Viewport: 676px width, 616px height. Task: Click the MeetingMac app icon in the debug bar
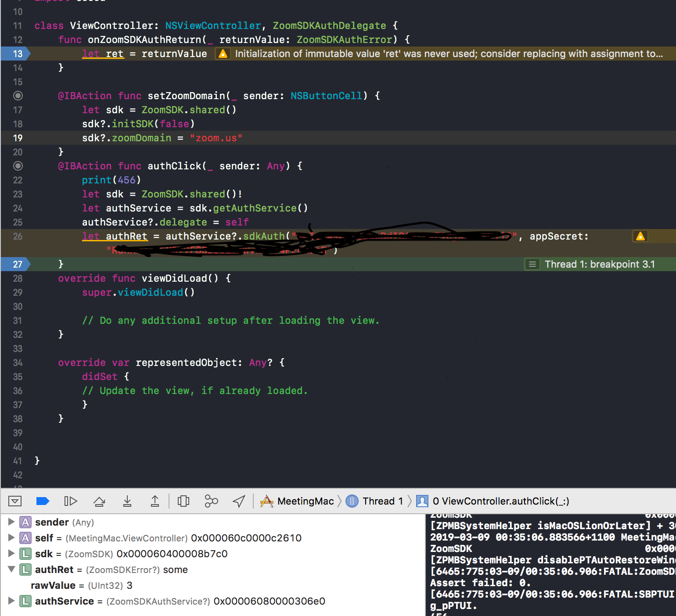267,501
